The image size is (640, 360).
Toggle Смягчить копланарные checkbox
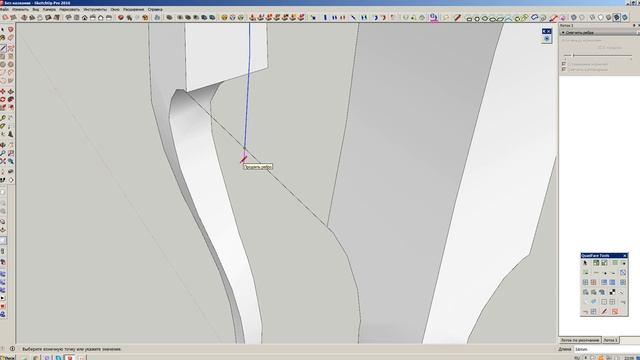point(564,69)
